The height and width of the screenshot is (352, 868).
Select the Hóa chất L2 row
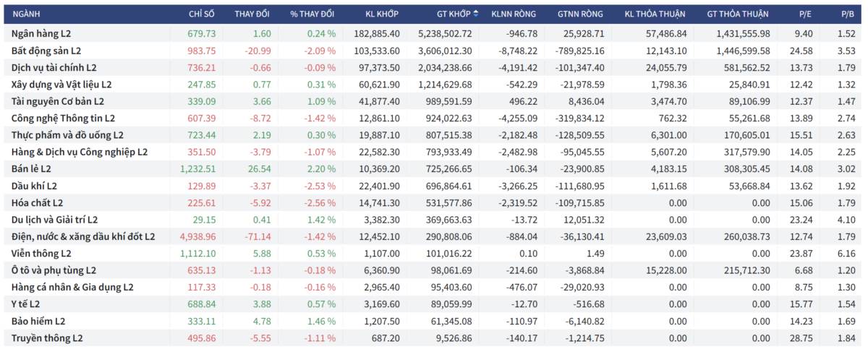(x=434, y=202)
